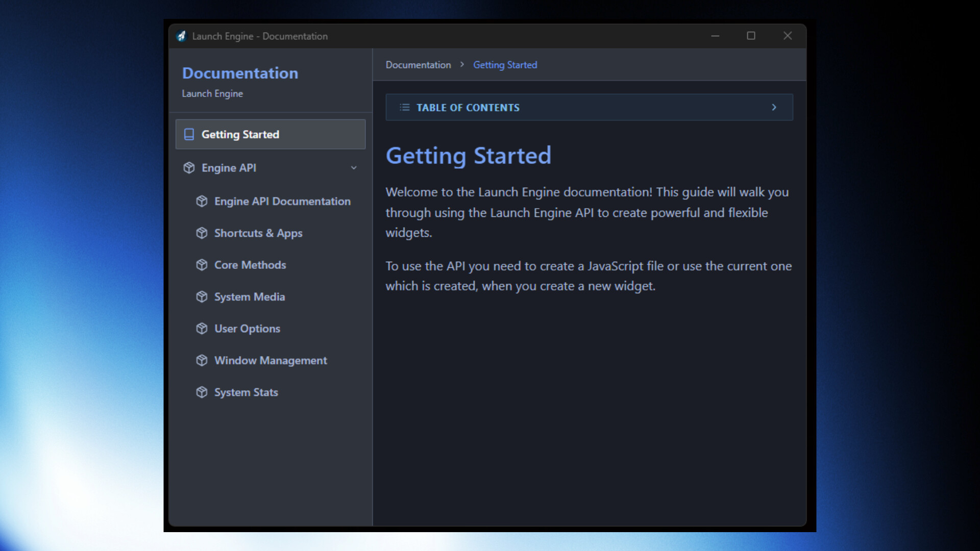View the System Media page
Screen dimensions: 980x551
click(x=250, y=297)
